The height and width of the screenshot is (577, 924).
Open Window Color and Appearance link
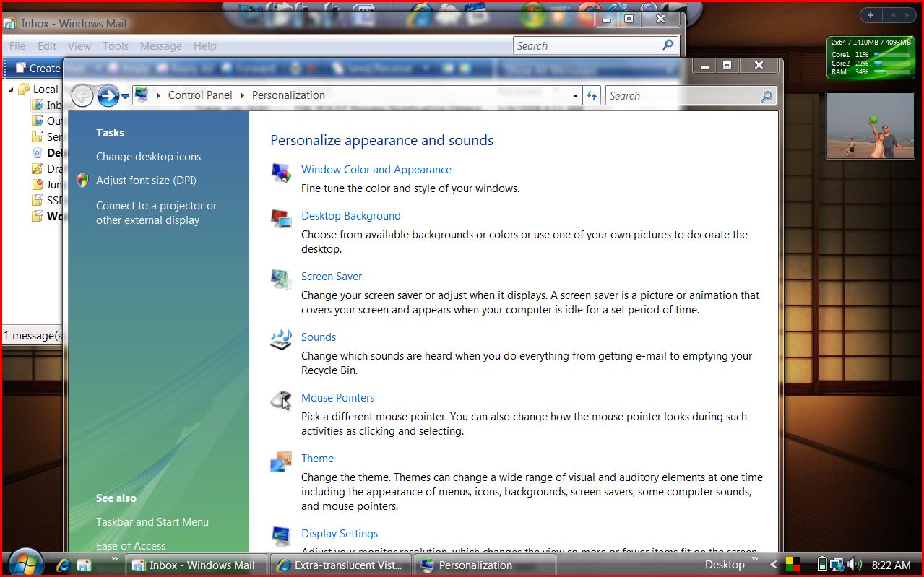(376, 170)
